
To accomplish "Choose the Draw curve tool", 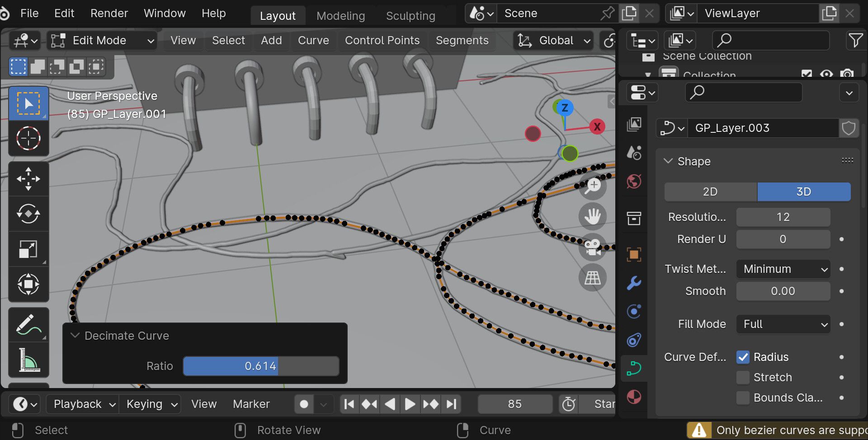I will point(28,325).
